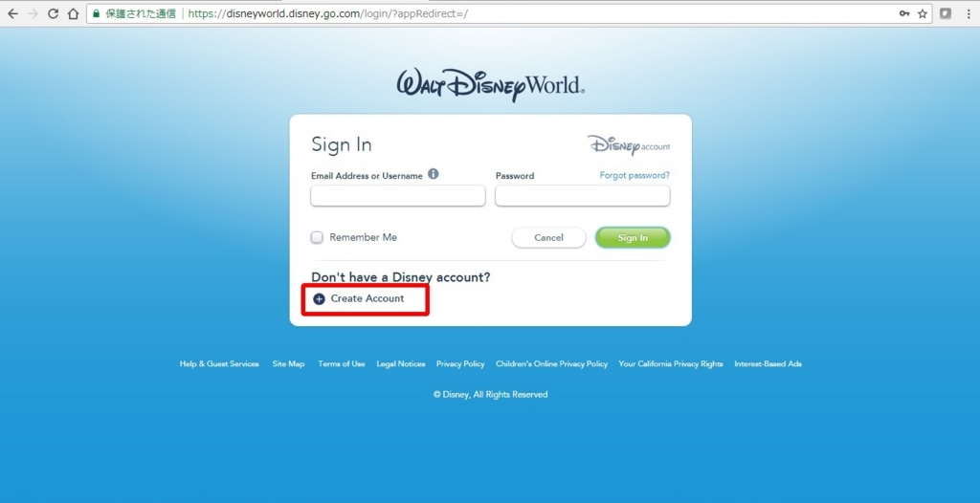Click the 保護された通信 secure label
The image size is (980, 503).
coord(141,13)
